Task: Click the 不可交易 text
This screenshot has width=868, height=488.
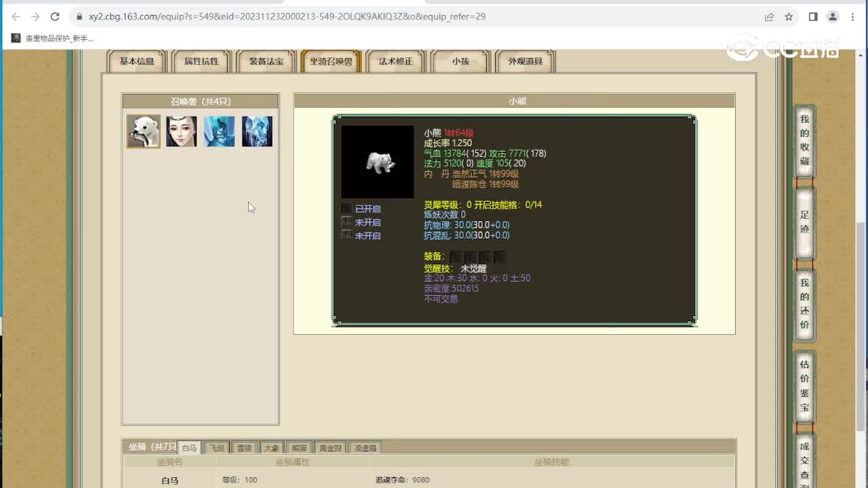Action: [x=441, y=299]
